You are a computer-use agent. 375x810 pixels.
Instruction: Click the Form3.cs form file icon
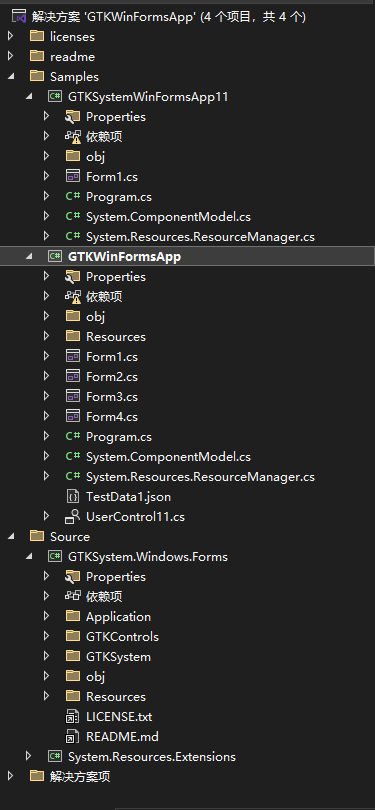(x=72, y=397)
